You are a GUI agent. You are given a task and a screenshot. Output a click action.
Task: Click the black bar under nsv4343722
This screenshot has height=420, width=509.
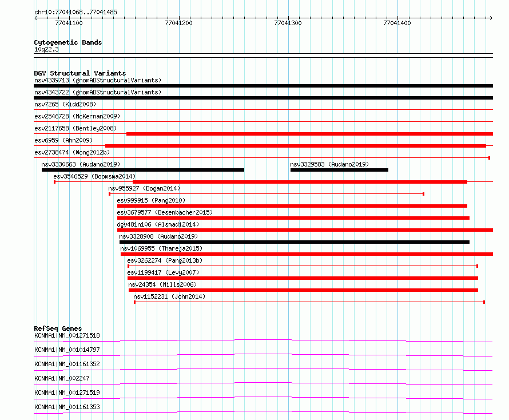(x=263, y=98)
